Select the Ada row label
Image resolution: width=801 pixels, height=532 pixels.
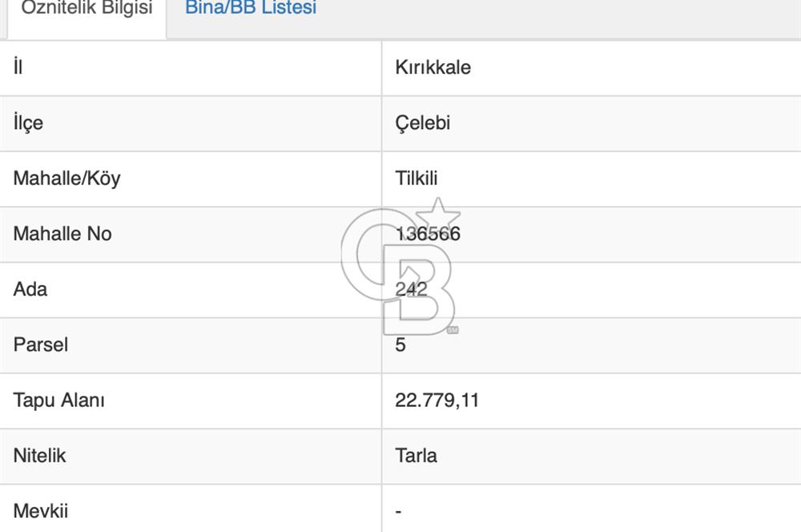28,289
